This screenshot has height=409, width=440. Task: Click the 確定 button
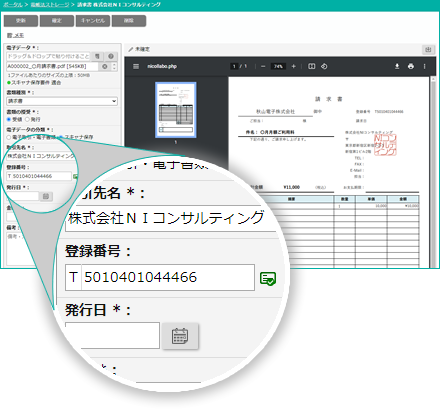click(x=57, y=21)
